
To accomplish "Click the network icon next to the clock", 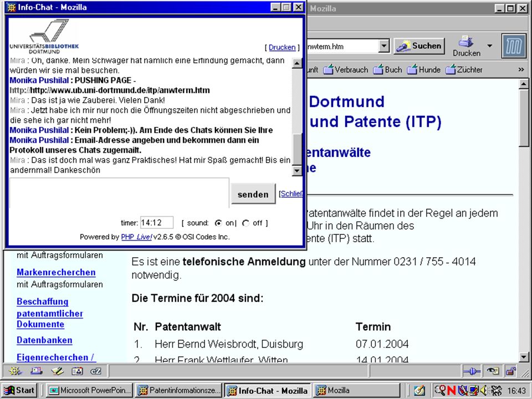I will click(496, 391).
